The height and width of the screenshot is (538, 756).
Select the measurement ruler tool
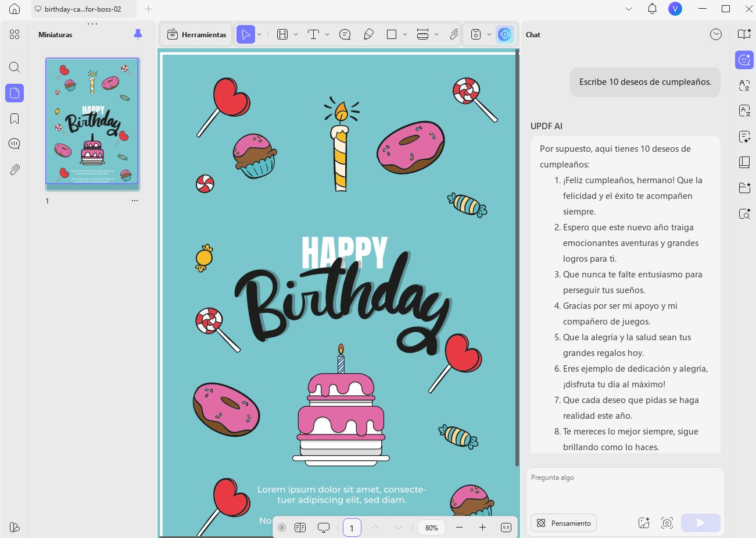click(x=423, y=35)
